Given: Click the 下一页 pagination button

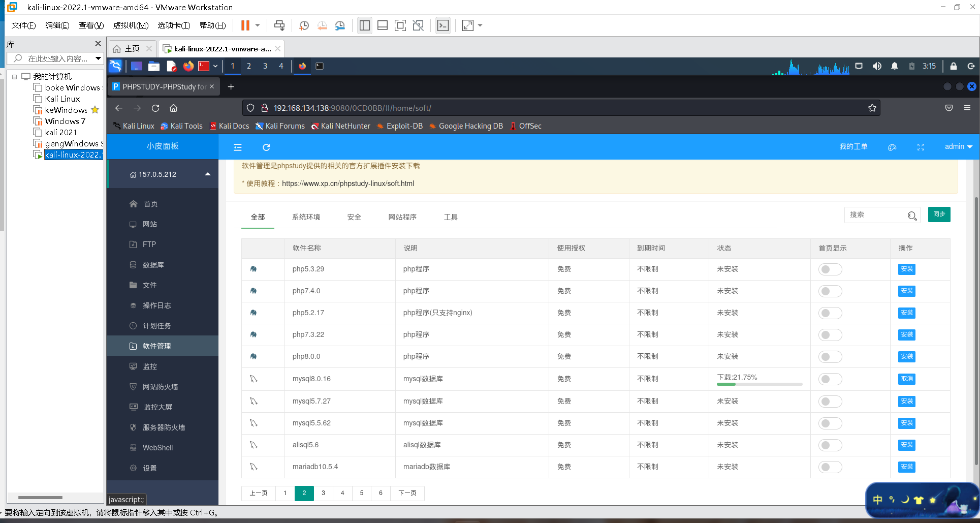Looking at the screenshot, I should click(x=407, y=493).
